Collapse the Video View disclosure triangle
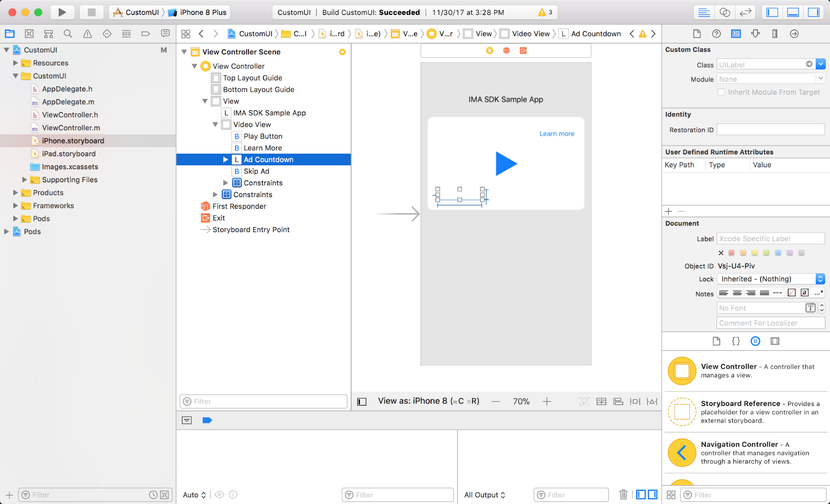The height and width of the screenshot is (504, 830). click(x=215, y=125)
